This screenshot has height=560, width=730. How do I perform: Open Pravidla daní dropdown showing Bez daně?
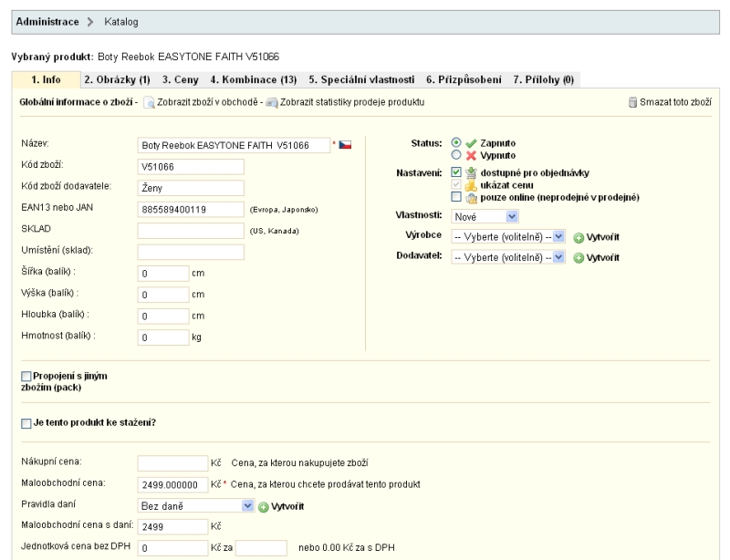[x=196, y=505]
